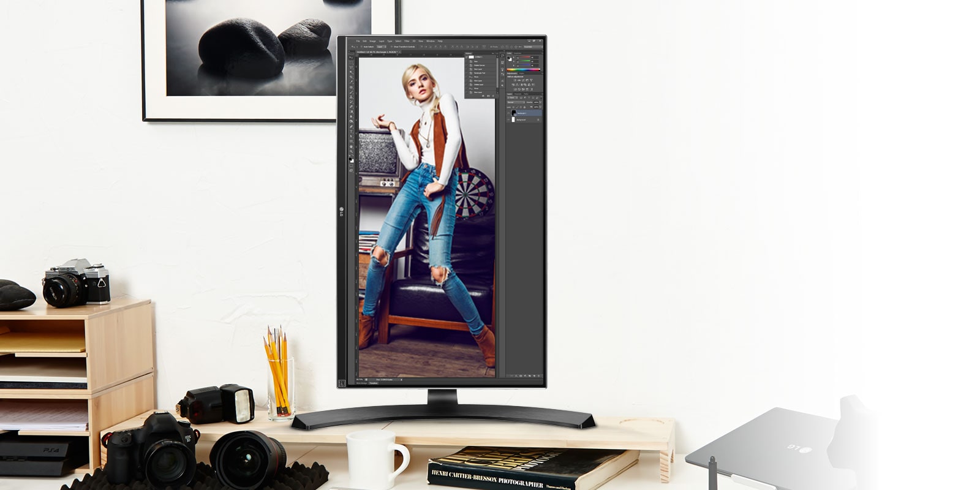Select the Move tool in the toolbar
This screenshot has width=980, height=490.
(351, 58)
